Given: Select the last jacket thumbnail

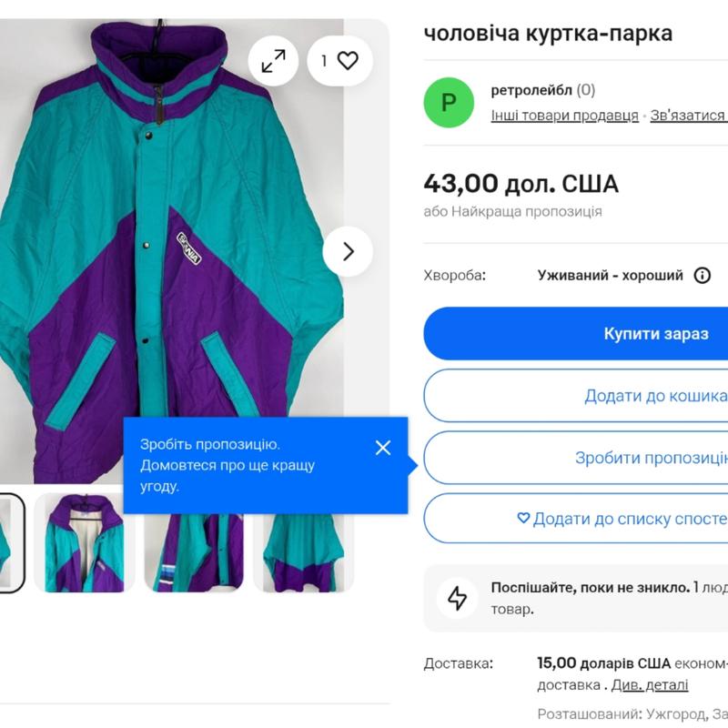Looking at the screenshot, I should pos(304,543).
